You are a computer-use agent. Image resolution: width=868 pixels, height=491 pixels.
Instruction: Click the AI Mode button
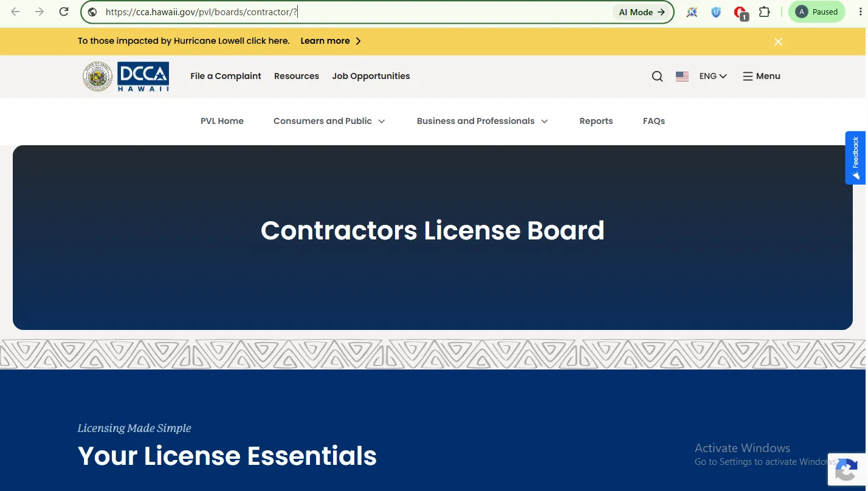click(641, 12)
